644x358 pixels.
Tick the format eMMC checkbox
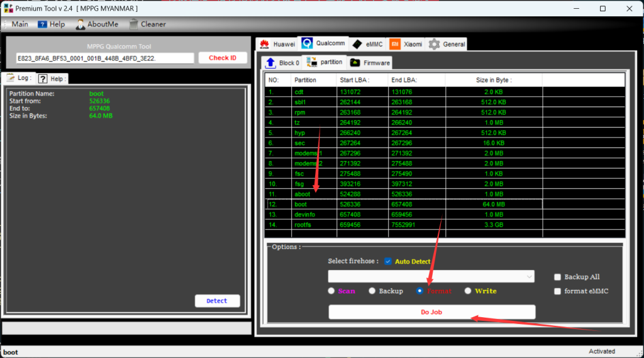pos(558,291)
